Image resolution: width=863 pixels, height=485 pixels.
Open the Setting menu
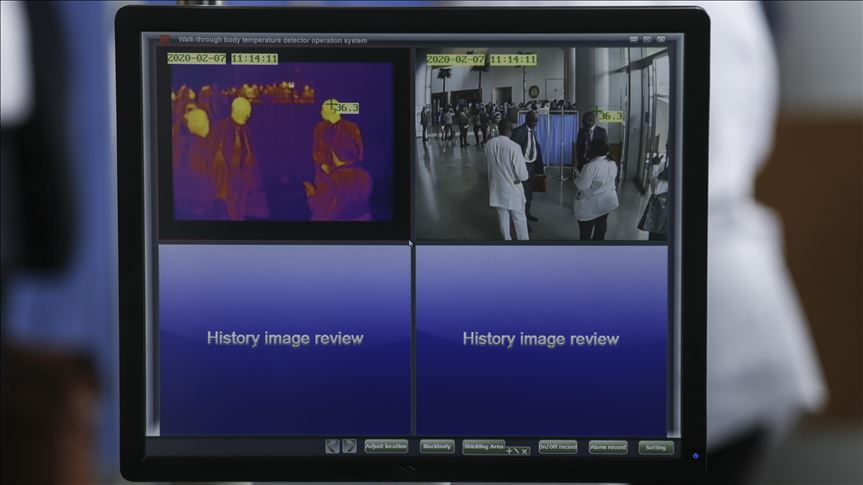(655, 448)
